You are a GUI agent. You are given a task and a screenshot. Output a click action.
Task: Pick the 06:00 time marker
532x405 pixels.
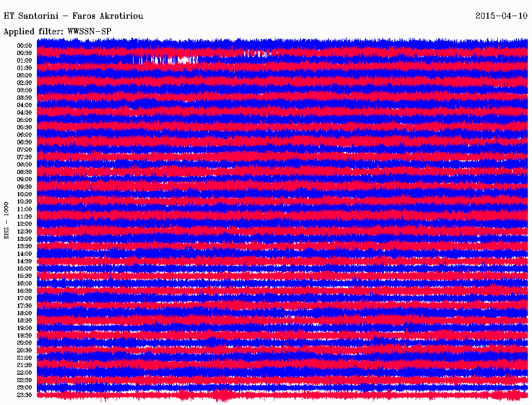point(24,135)
